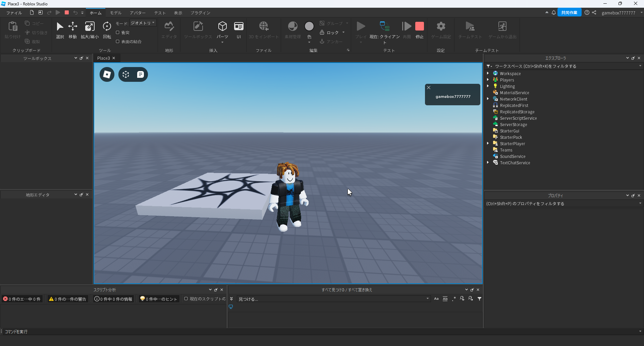Choose the Rotate (回転) tool

(x=107, y=27)
